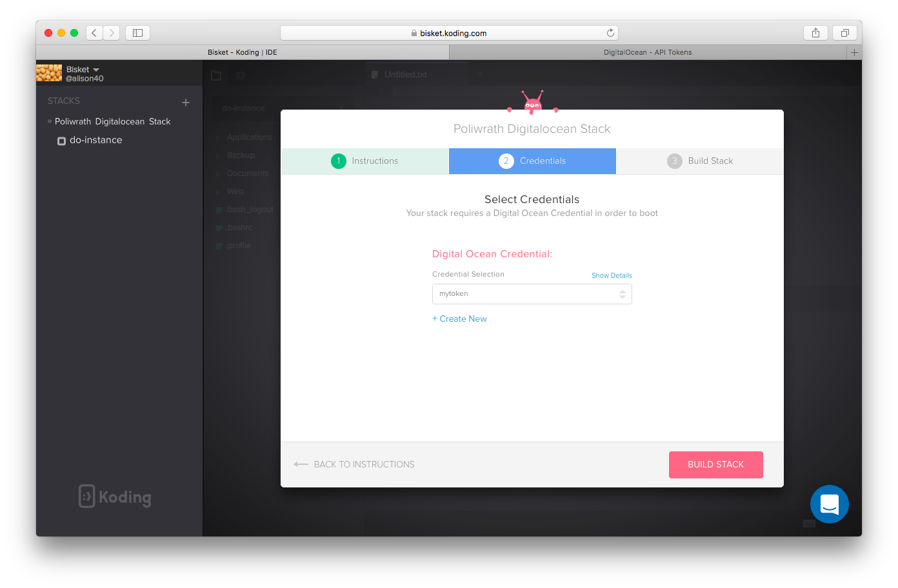Add a new stack with plus icon
This screenshot has height=588, width=898.
tap(186, 103)
